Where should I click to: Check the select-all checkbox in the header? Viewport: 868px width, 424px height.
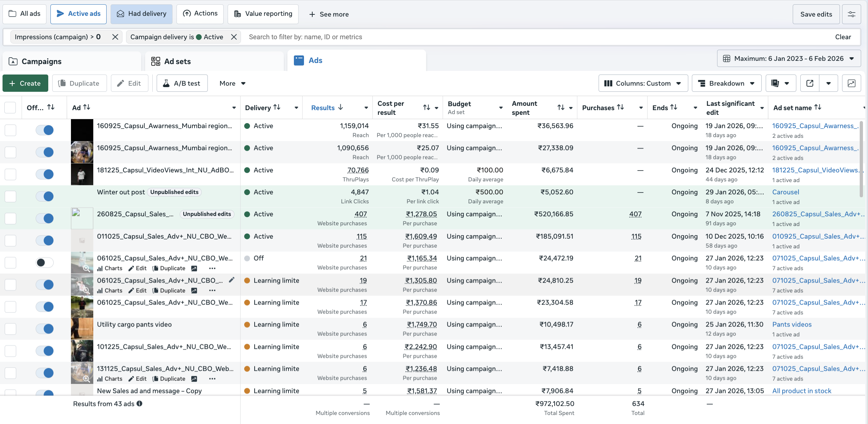tap(10, 107)
